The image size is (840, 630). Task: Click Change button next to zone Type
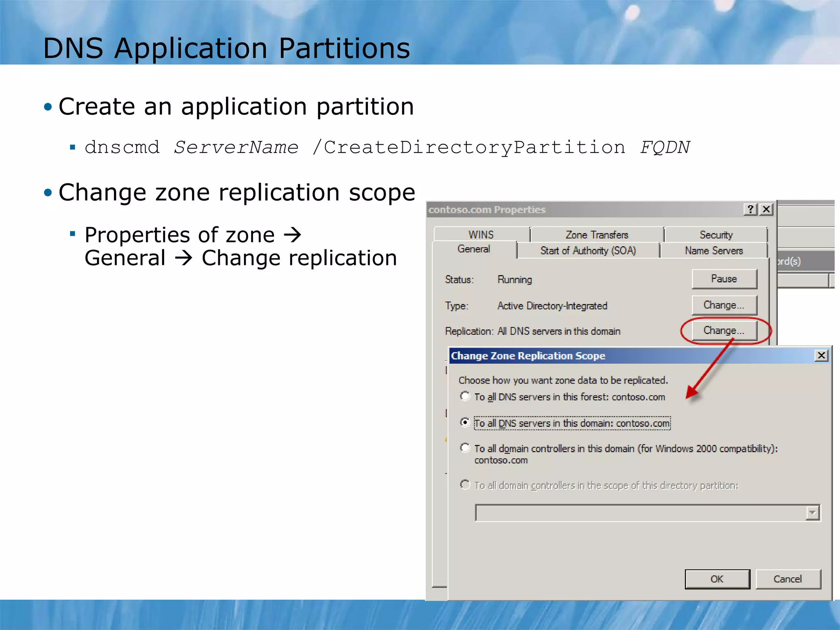(x=724, y=305)
